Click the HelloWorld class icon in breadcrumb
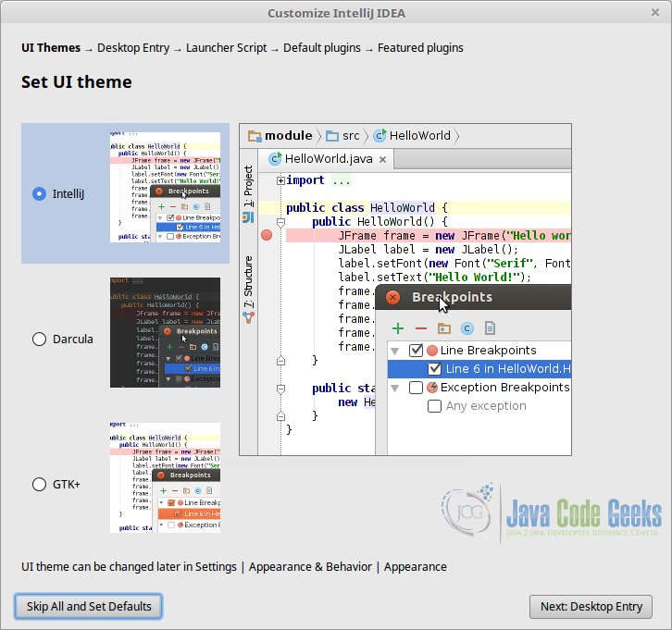The image size is (672, 630). tap(380, 136)
